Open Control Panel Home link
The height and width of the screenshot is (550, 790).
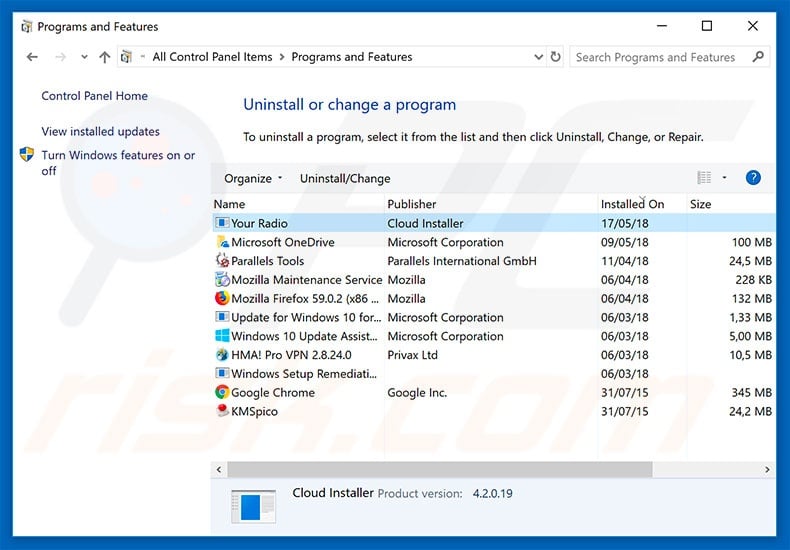[x=94, y=96]
